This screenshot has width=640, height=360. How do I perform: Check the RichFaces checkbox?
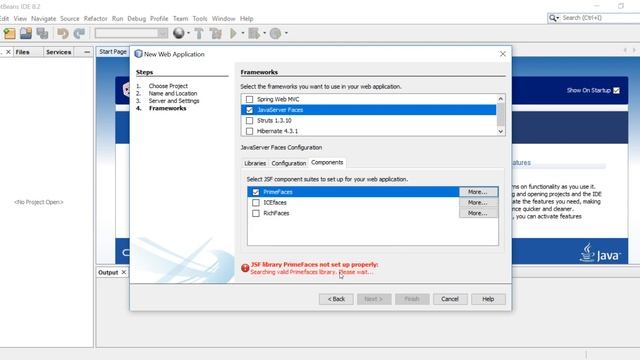pos(256,213)
